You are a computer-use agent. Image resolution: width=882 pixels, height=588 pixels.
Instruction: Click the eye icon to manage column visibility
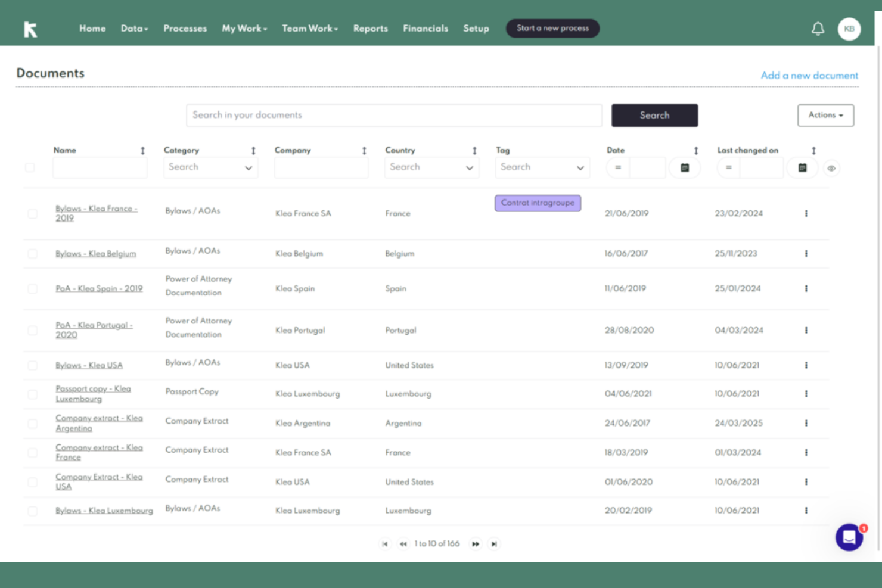tap(831, 168)
